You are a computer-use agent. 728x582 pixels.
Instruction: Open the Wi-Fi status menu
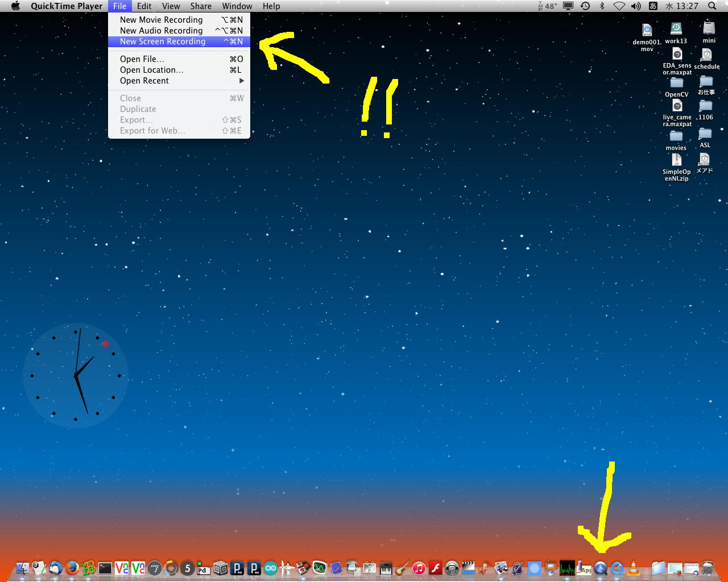pos(619,6)
